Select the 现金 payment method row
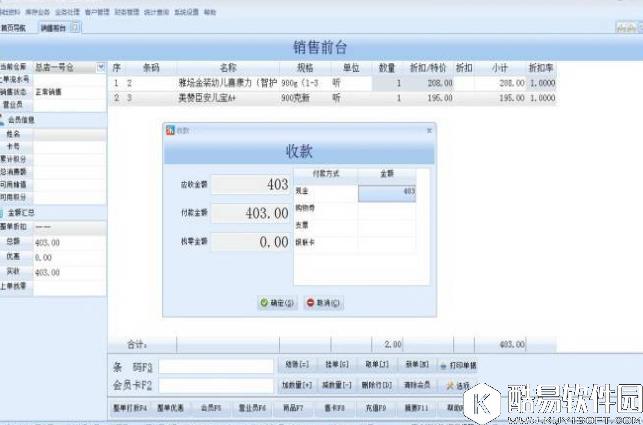 [355, 191]
